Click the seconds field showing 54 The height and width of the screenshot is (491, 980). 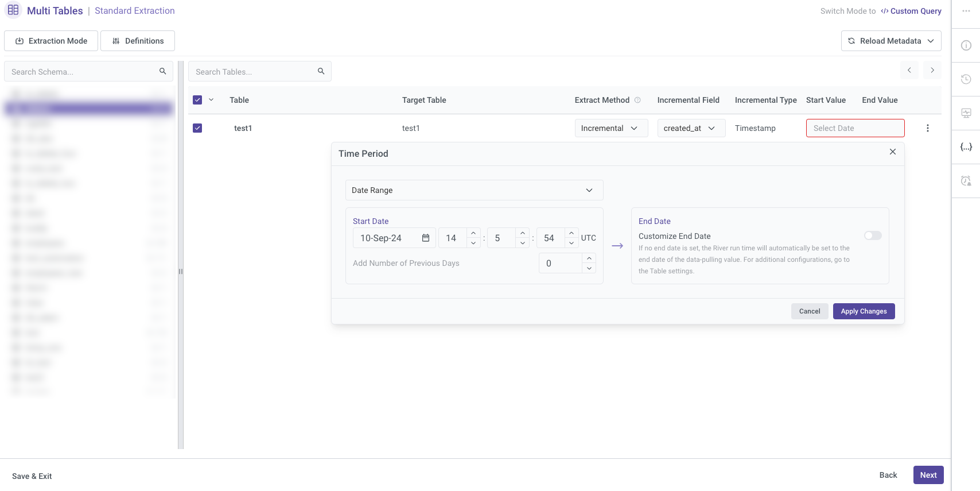tap(551, 238)
